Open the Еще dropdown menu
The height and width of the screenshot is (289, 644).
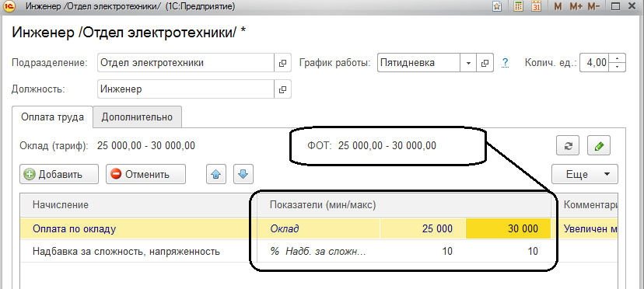click(x=585, y=174)
